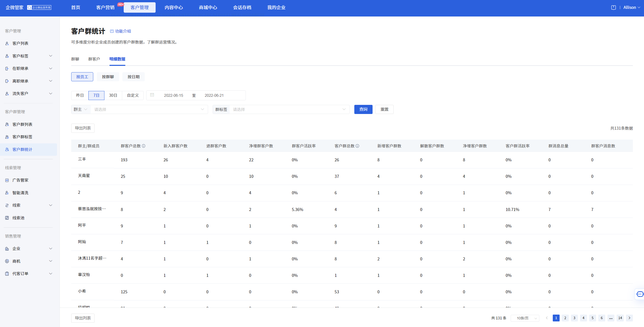Click the calendar icon in date range
The image size is (644, 327).
[152, 95]
